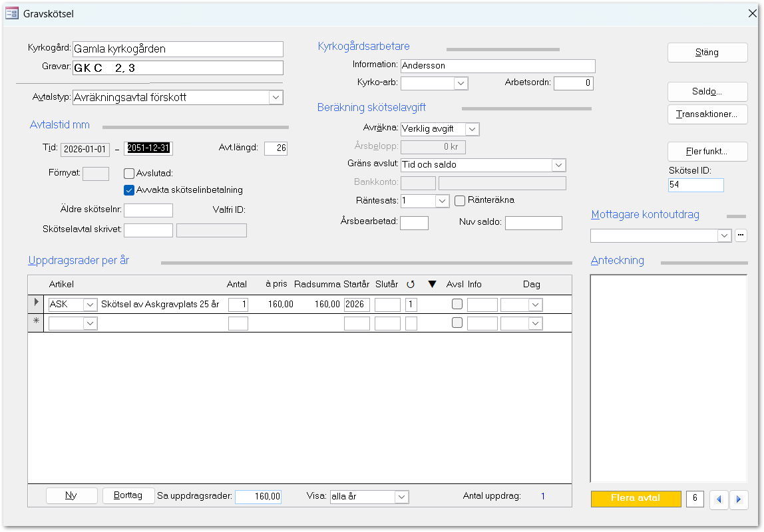
Task: Click the black down-triangle column header
Action: [432, 285]
